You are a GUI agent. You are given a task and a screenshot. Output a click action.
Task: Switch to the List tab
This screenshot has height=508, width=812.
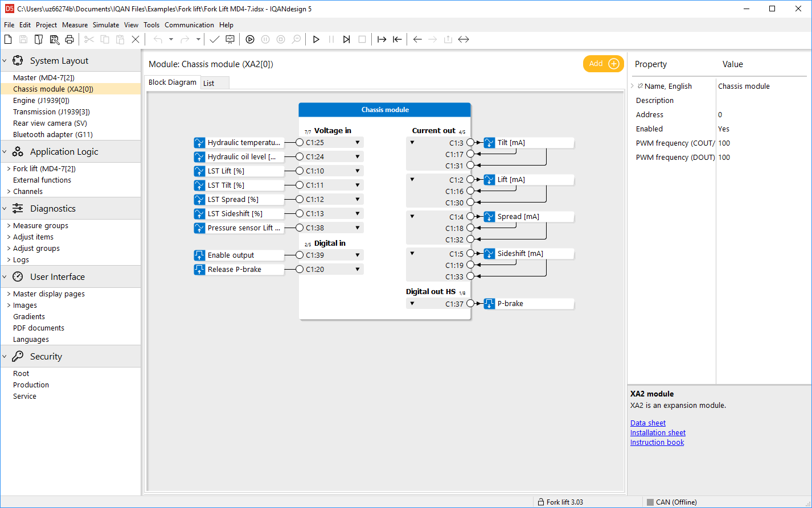pos(209,83)
